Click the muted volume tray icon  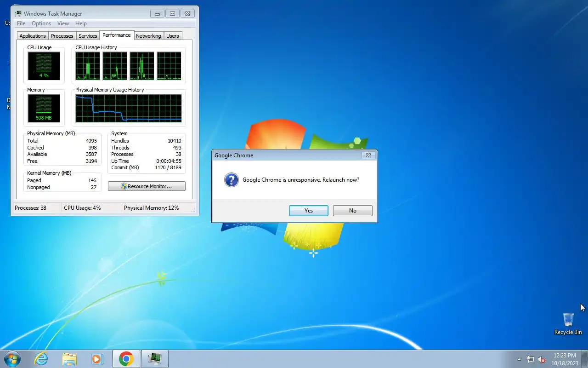click(542, 359)
